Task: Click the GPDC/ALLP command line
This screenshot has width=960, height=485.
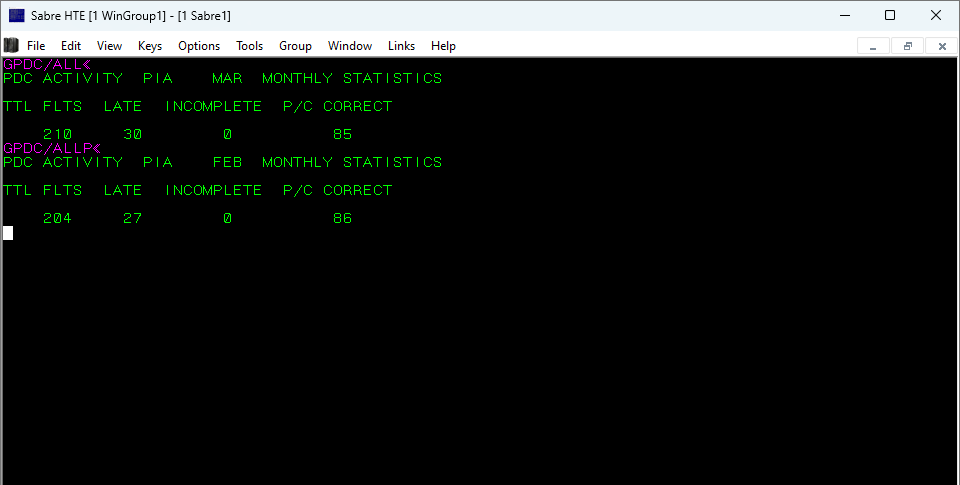Action: click(x=48, y=148)
